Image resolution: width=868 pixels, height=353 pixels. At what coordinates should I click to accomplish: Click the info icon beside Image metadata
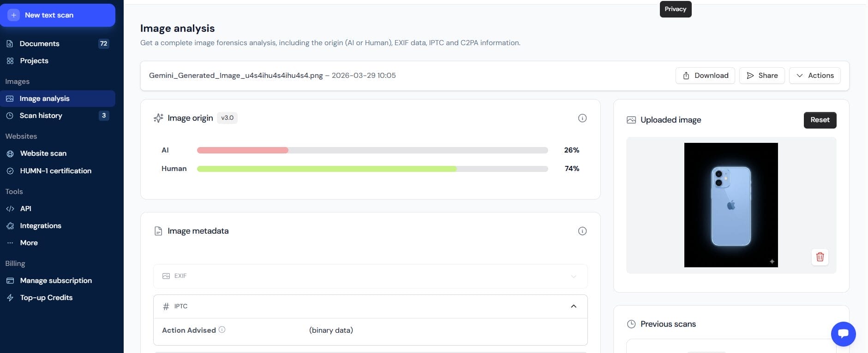582,231
